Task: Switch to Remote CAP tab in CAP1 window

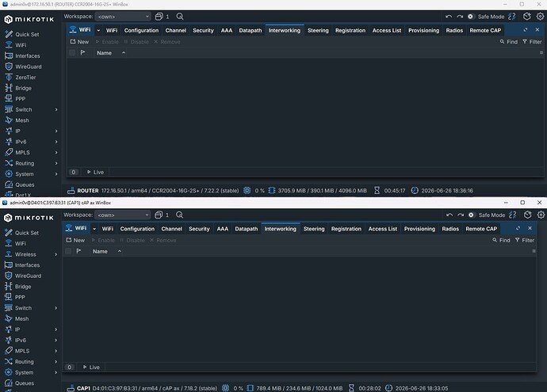Action: click(481, 229)
